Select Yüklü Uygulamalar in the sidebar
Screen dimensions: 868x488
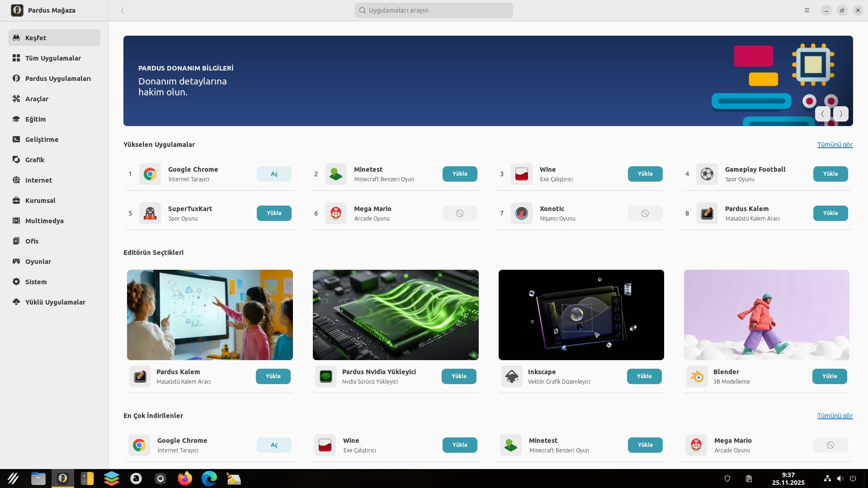click(x=55, y=302)
